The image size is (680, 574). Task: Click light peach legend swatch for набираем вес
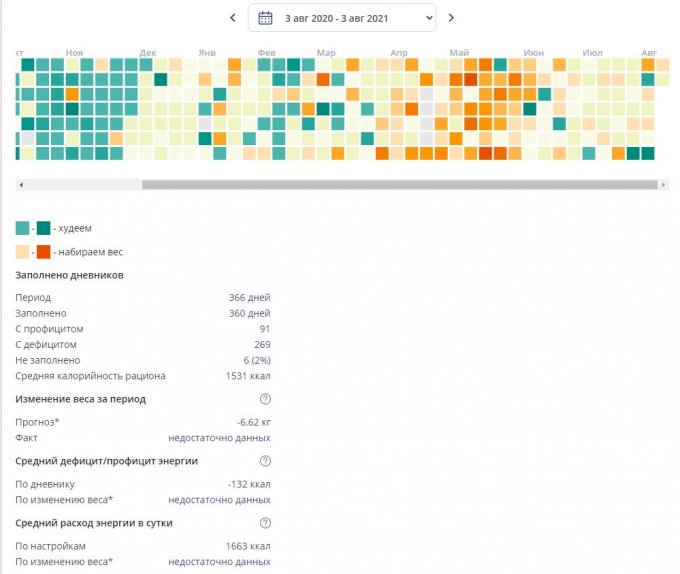coord(23,252)
